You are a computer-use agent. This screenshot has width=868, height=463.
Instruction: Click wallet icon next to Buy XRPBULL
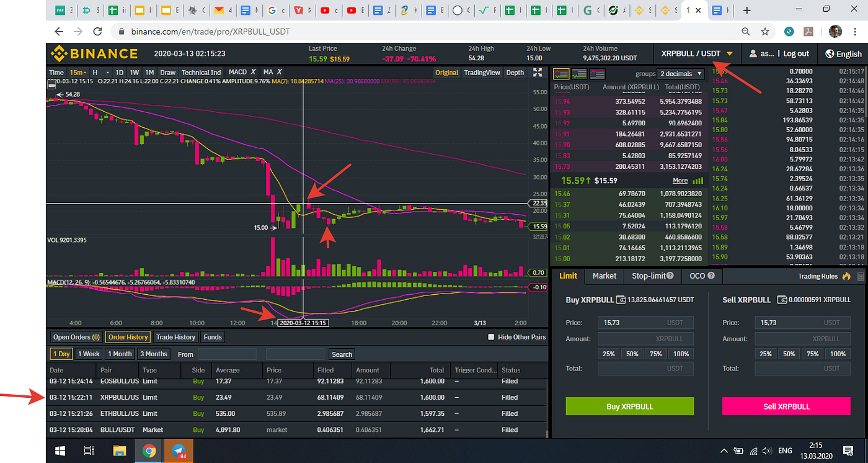coord(621,300)
